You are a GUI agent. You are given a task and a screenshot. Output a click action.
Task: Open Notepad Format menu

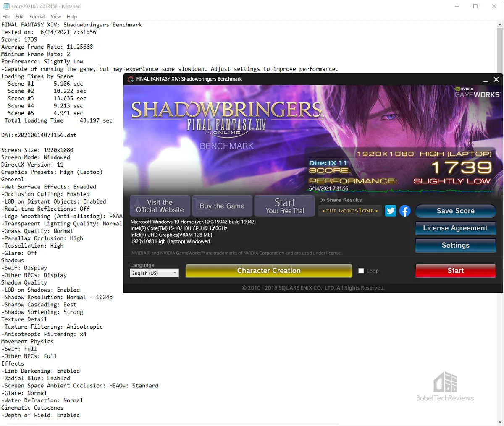click(37, 17)
